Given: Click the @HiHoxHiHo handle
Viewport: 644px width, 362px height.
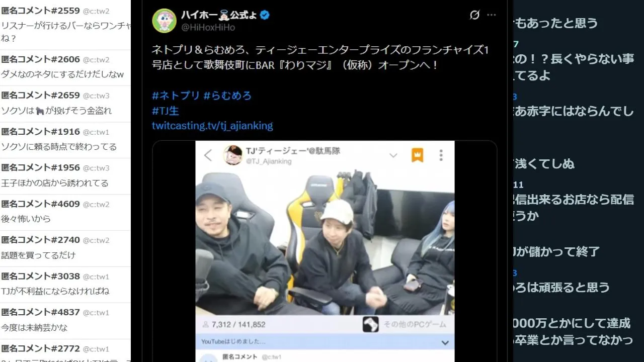Looking at the screenshot, I should (x=208, y=27).
